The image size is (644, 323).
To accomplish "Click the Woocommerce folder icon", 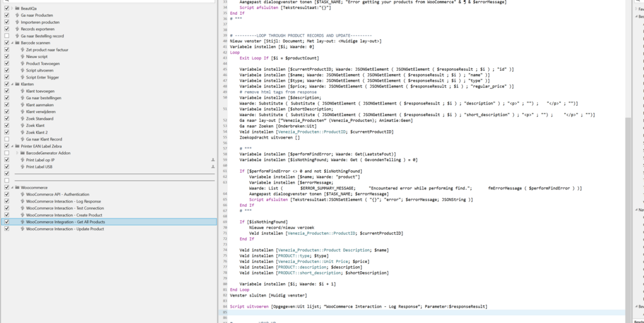I will pos(17,188).
